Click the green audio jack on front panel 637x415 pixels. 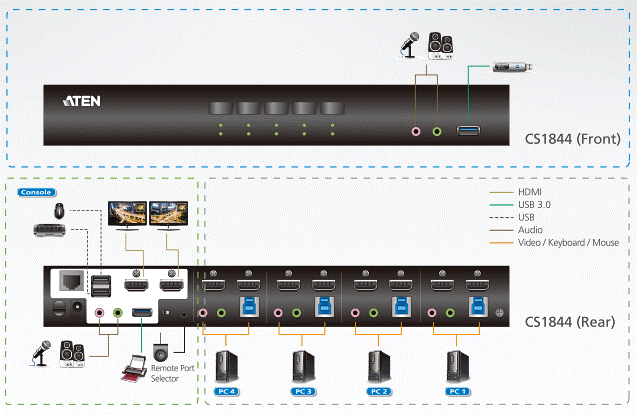tap(436, 130)
